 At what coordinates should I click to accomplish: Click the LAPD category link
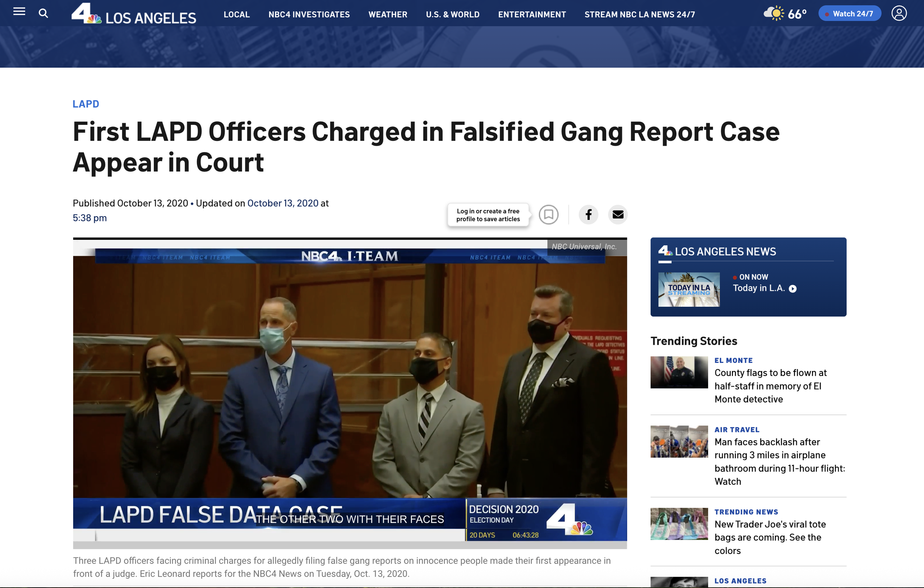86,104
